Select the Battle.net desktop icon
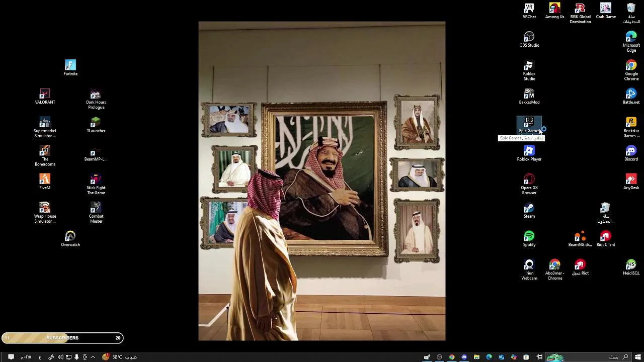The width and height of the screenshot is (644, 362). 631,97
